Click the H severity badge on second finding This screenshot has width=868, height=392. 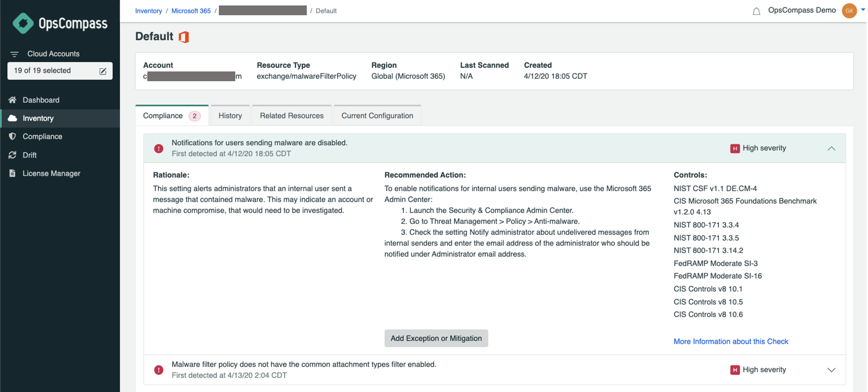(x=735, y=370)
